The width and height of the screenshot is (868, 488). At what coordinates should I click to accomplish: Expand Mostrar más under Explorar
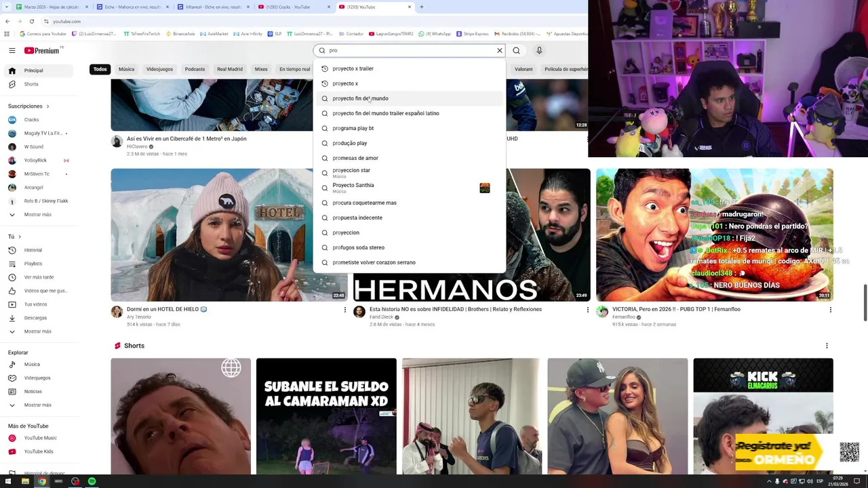37,405
